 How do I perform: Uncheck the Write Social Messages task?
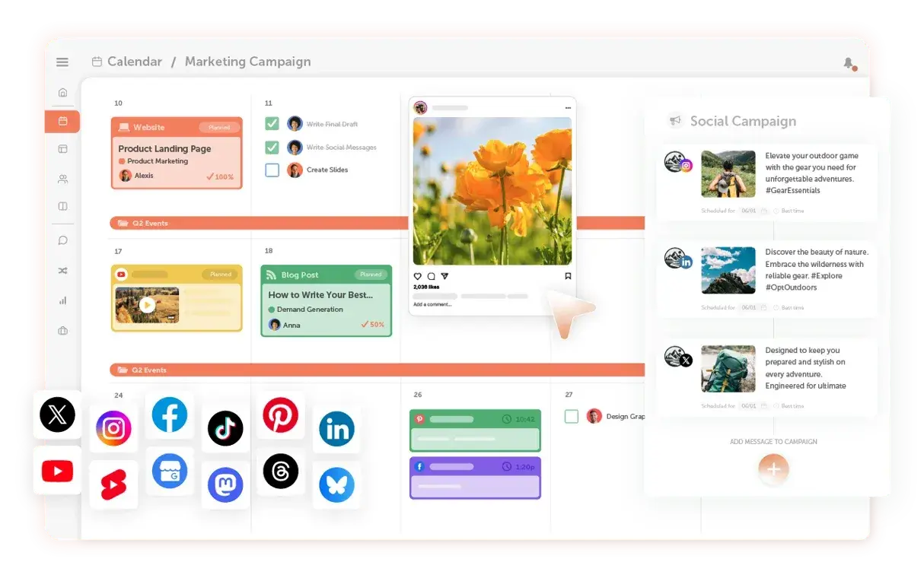tap(272, 148)
